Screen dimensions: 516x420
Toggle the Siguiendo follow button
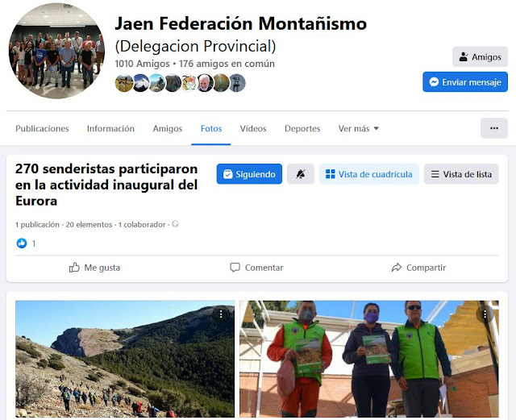tap(249, 174)
